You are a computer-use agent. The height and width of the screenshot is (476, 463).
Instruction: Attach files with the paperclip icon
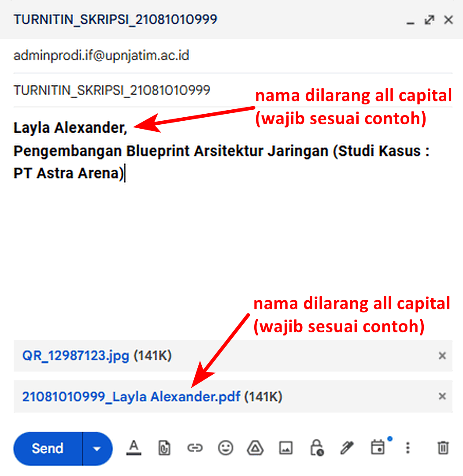coord(164,448)
